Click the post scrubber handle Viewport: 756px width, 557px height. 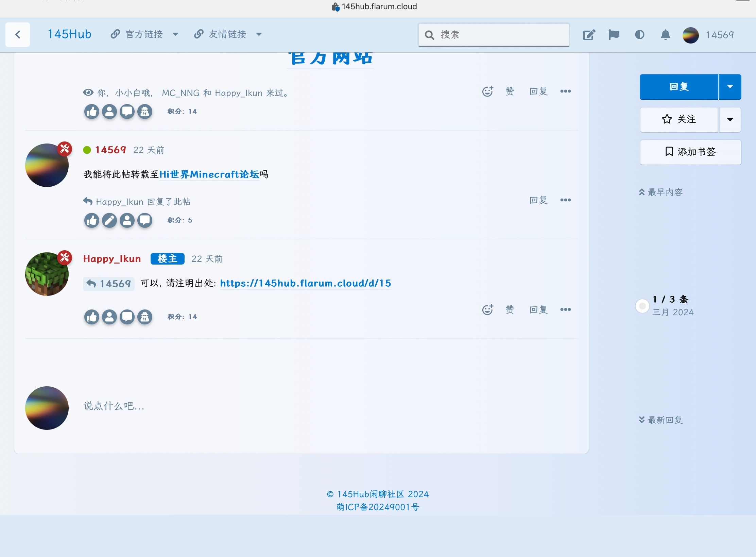[x=642, y=306]
